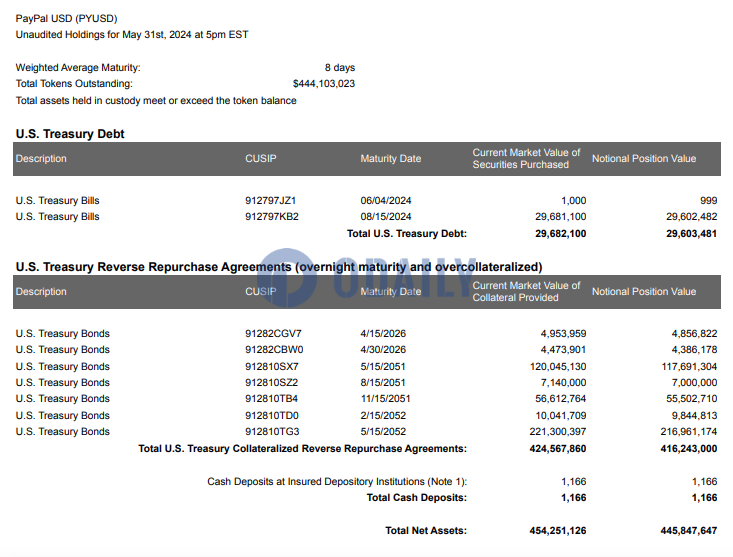Click the 'Total Net Assets:' label
Screen dimensions: 733x557
pos(426,531)
